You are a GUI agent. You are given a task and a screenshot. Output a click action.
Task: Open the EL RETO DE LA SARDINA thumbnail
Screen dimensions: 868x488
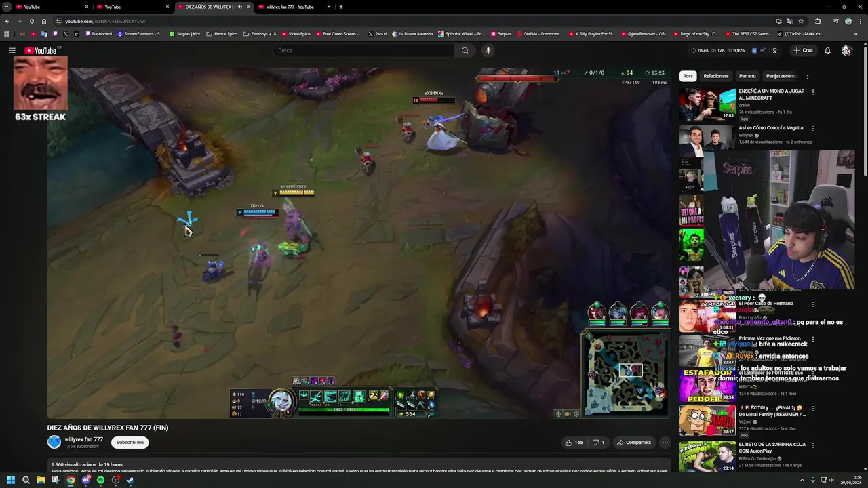707,457
